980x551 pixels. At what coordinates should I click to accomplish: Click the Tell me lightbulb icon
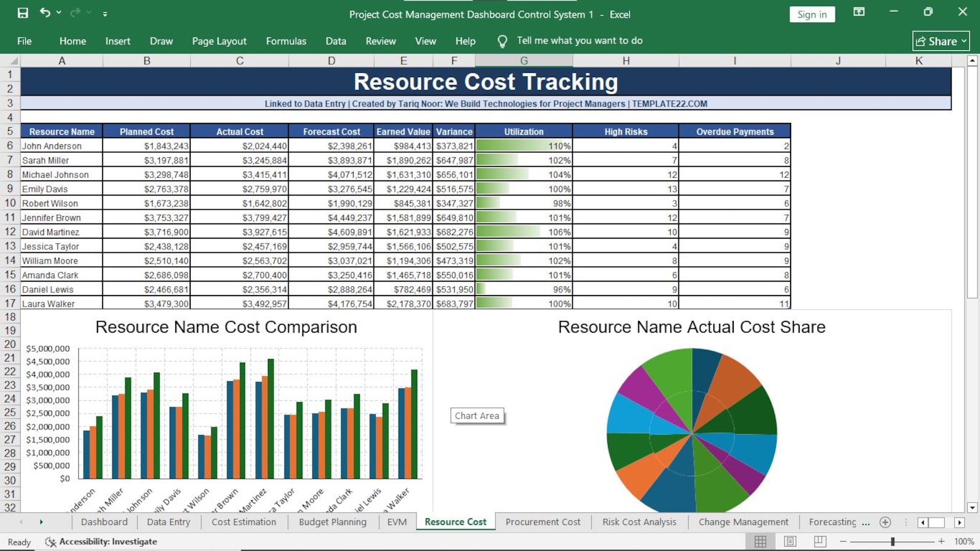[502, 41]
